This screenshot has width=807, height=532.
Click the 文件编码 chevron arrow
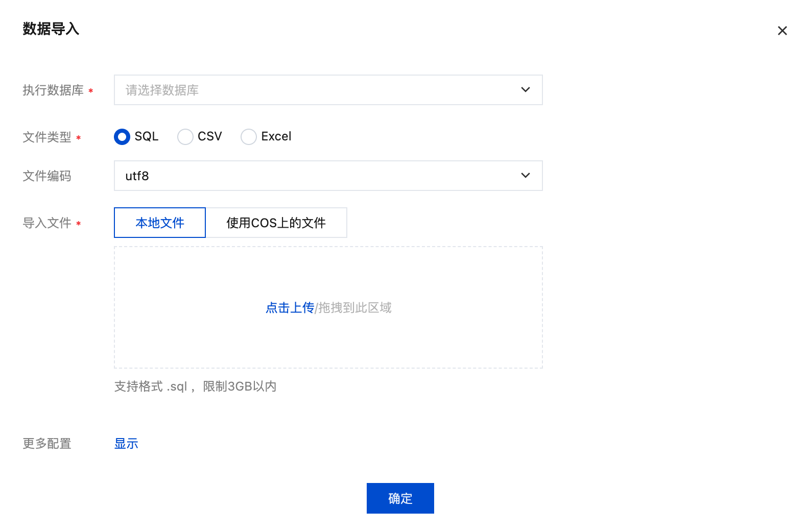point(525,176)
